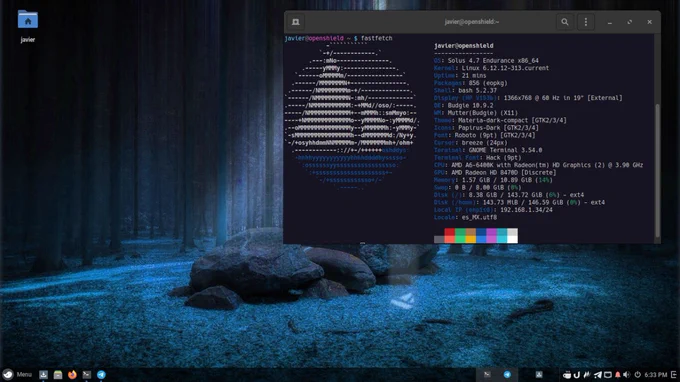Open notifications via the red bell

[618, 375]
